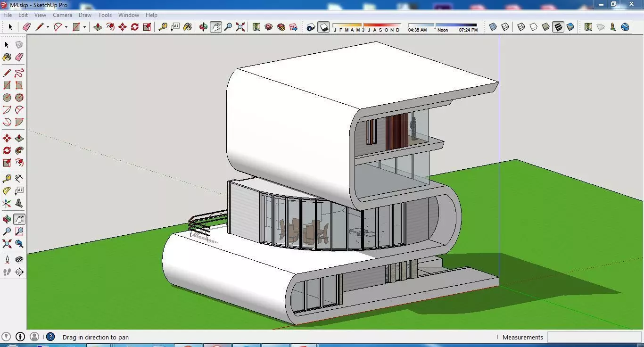
Task: Click the Measurements input box
Action: pyautogui.click(x=594, y=337)
